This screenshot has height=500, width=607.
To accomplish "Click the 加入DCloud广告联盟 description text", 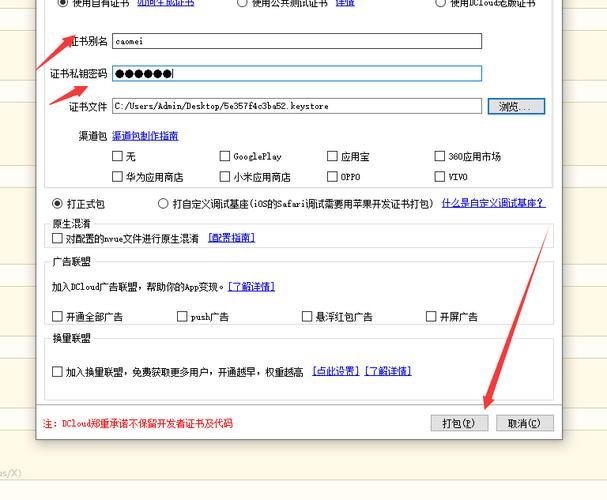I will coord(138,287).
